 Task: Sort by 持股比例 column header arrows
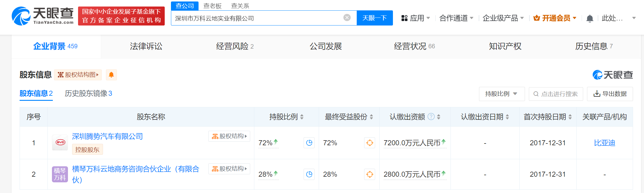tap(302, 117)
